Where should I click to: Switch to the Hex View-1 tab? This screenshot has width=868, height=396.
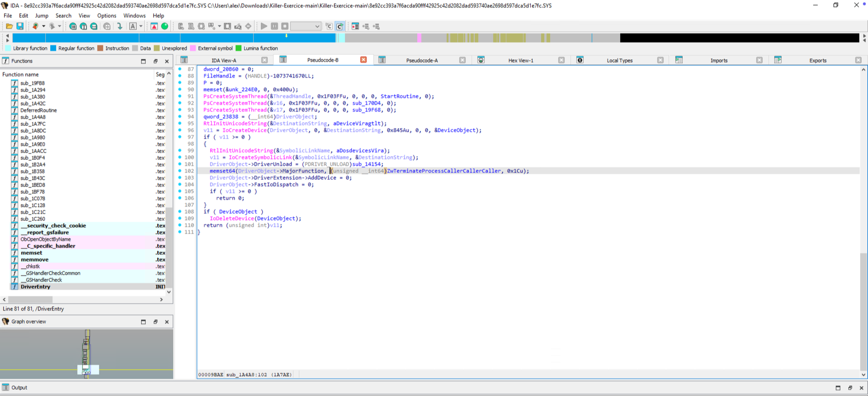pyautogui.click(x=521, y=60)
